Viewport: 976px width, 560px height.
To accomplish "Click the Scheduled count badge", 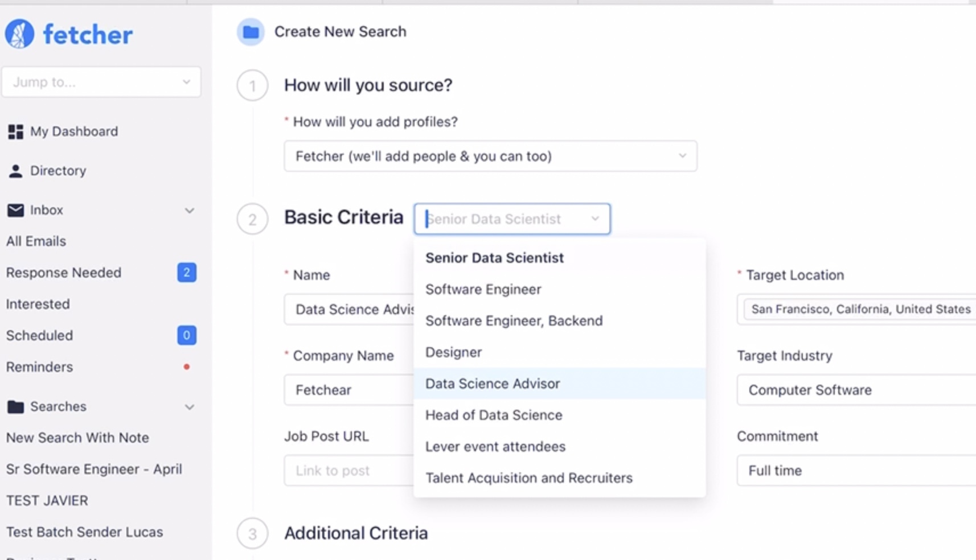I will [186, 335].
